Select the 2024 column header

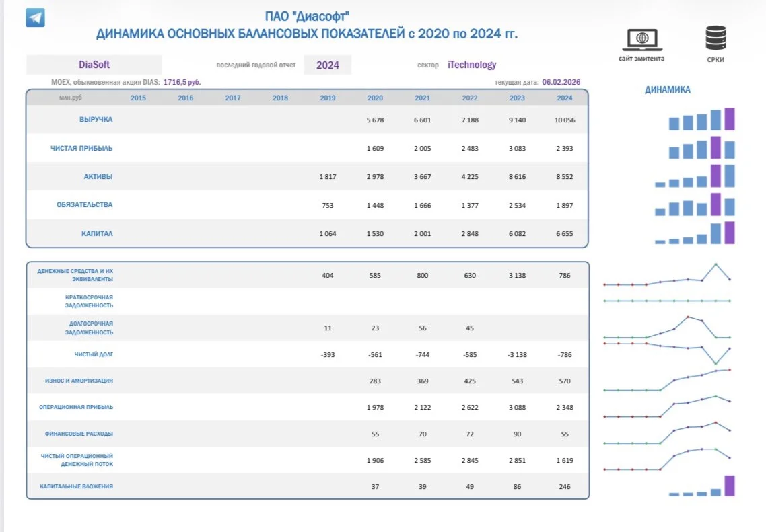coord(564,98)
